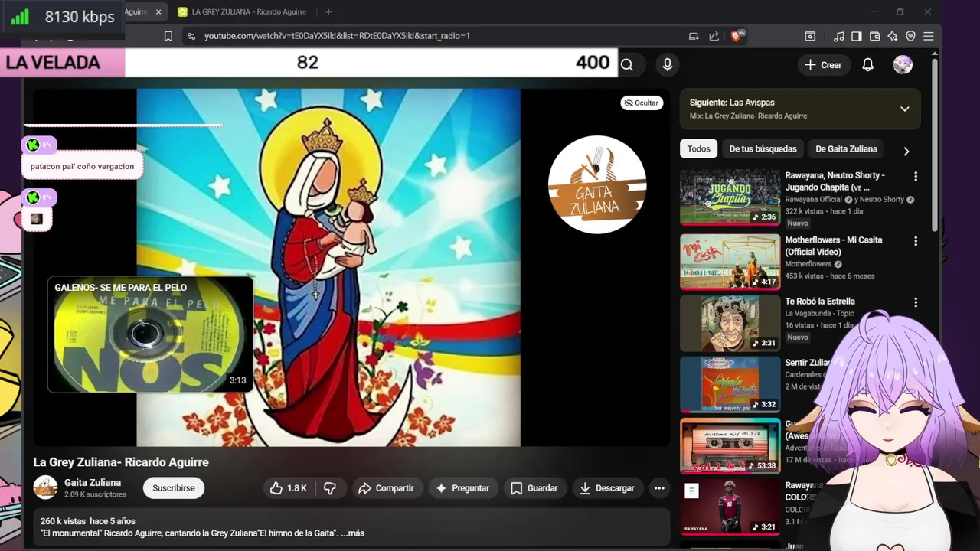This screenshot has width=980, height=551.
Task: Click the YouTube search magnifier button
Action: (627, 65)
